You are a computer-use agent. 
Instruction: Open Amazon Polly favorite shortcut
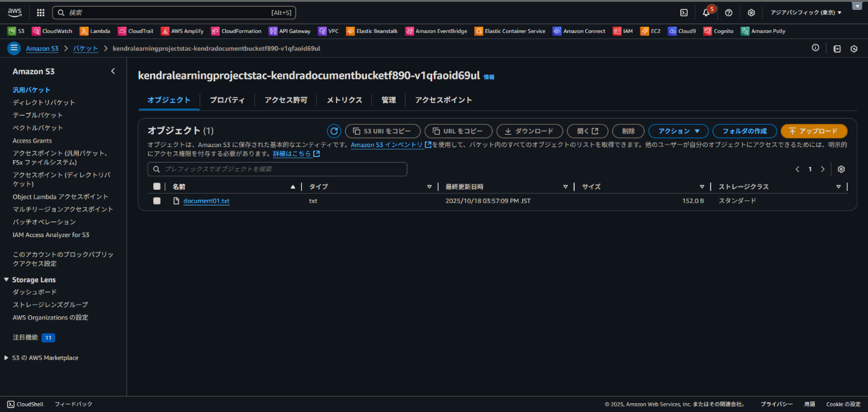pos(763,31)
